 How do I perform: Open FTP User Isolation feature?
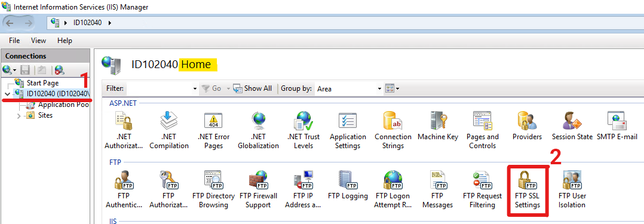click(572, 189)
